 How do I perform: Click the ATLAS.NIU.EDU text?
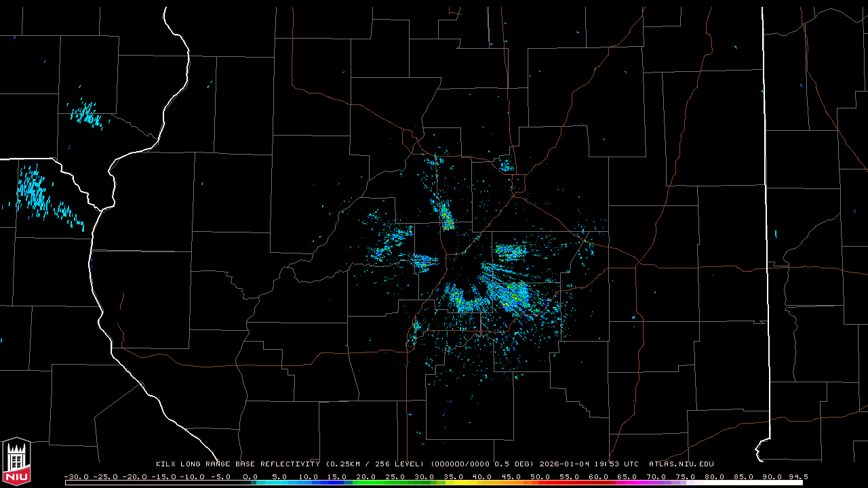point(681,464)
